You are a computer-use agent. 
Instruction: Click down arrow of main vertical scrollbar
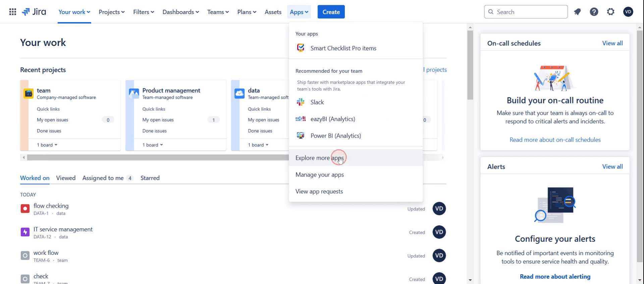(x=470, y=280)
